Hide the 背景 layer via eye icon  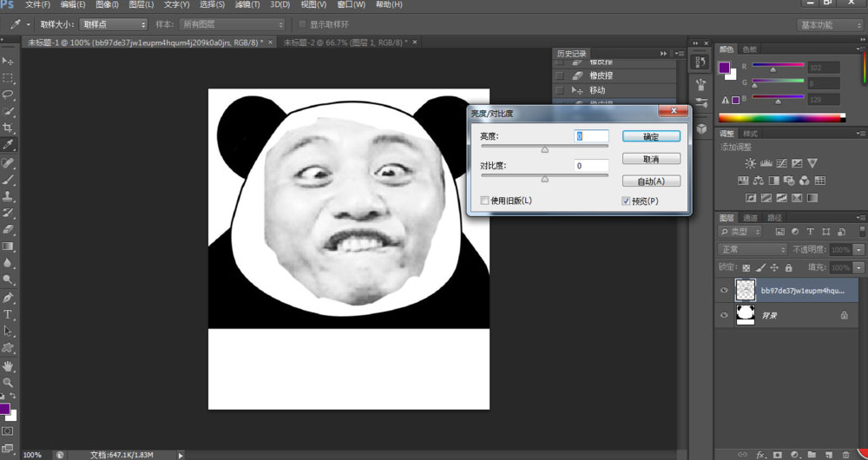point(725,316)
